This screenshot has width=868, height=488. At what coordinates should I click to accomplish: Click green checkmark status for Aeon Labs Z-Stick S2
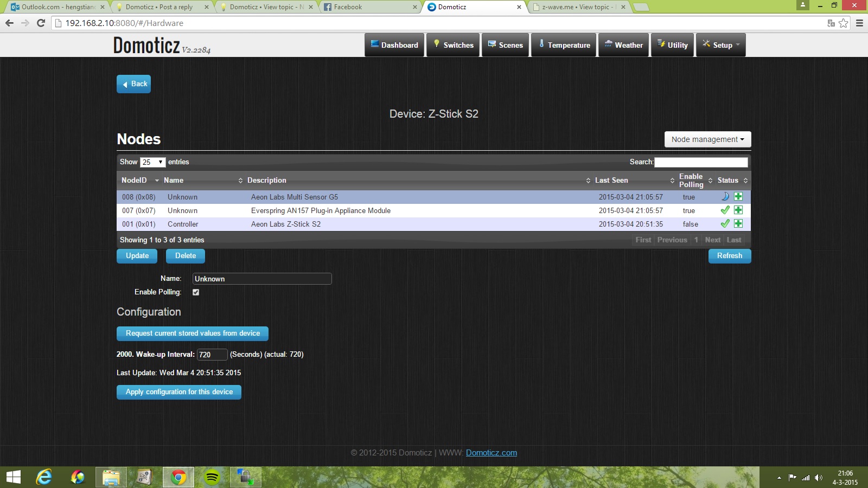pos(725,223)
